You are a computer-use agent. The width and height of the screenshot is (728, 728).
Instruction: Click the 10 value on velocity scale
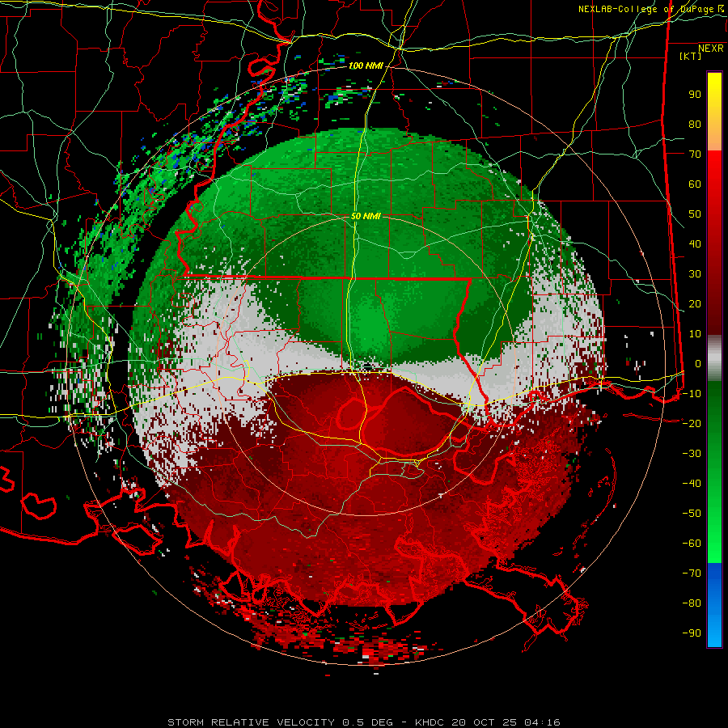pos(695,334)
